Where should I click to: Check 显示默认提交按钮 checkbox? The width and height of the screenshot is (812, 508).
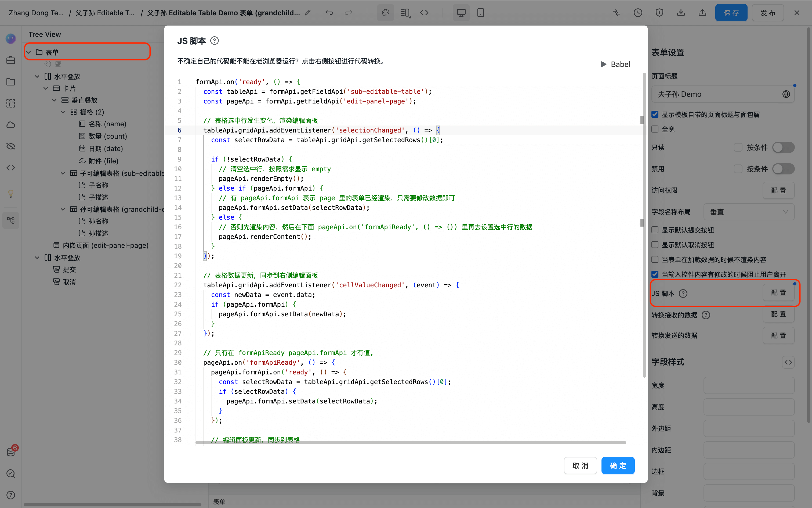(655, 230)
